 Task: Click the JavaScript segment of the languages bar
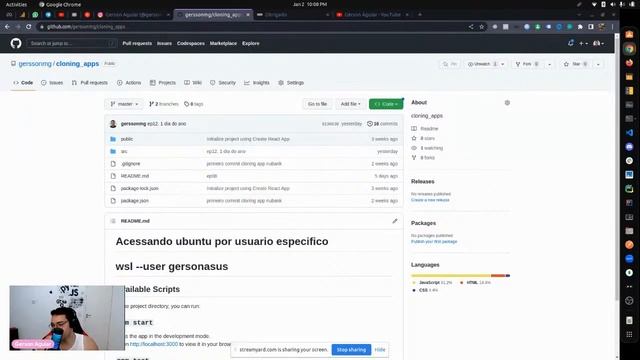click(451, 276)
